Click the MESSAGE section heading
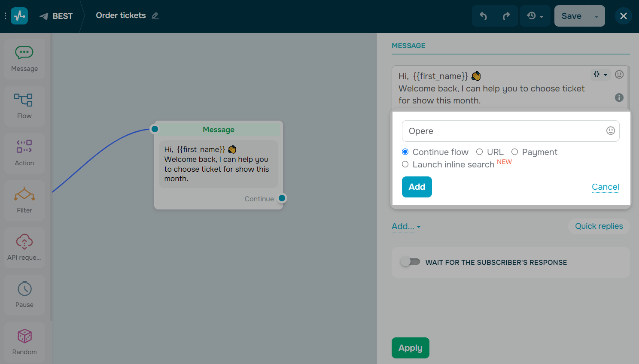This screenshot has height=364, width=639. tap(408, 46)
